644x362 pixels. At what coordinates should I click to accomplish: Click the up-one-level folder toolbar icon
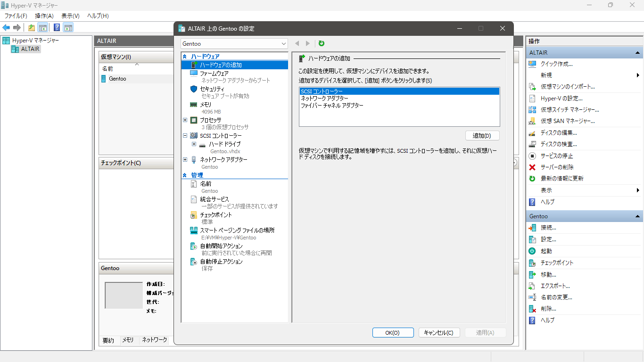(31, 27)
